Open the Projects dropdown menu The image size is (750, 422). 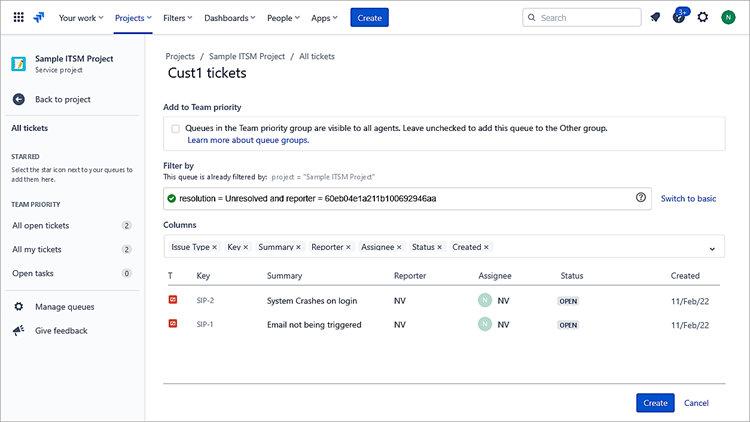[133, 17]
